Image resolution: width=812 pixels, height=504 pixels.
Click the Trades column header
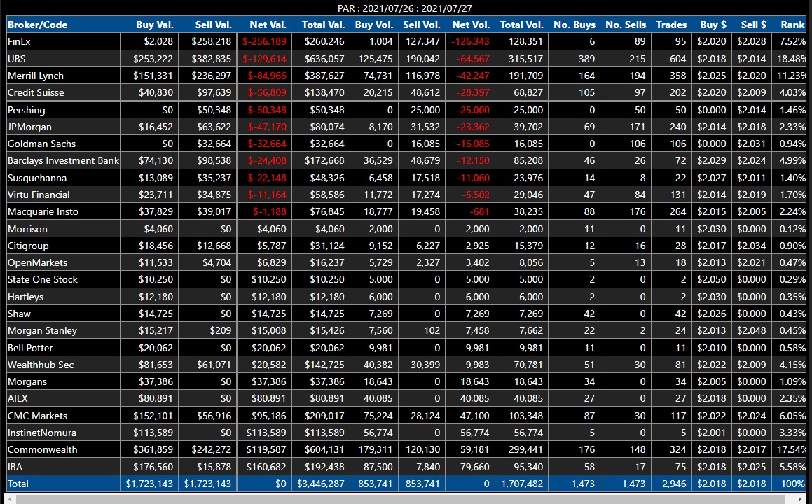point(671,24)
